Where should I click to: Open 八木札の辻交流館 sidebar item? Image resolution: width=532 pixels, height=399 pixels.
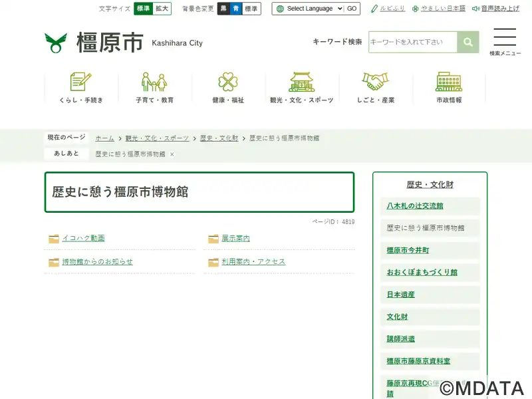[x=415, y=205]
